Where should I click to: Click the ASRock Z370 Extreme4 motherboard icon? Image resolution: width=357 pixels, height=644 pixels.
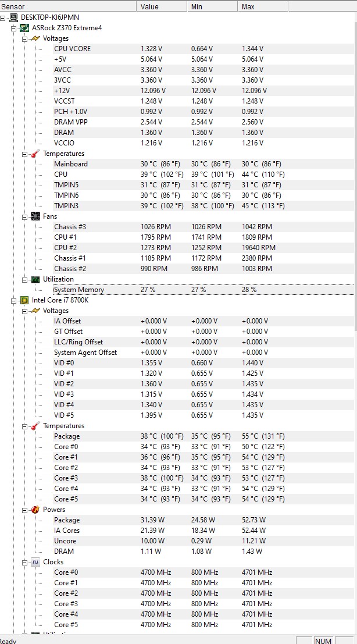click(24, 27)
